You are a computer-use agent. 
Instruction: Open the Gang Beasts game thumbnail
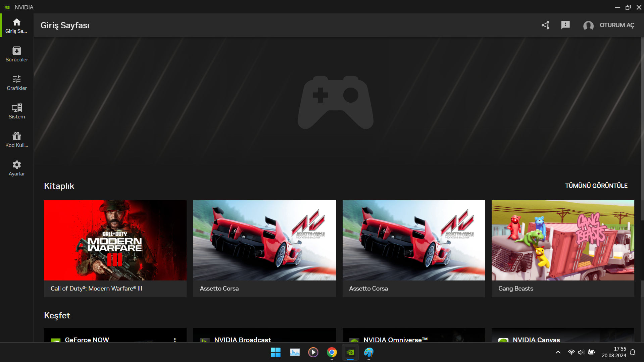tap(563, 240)
